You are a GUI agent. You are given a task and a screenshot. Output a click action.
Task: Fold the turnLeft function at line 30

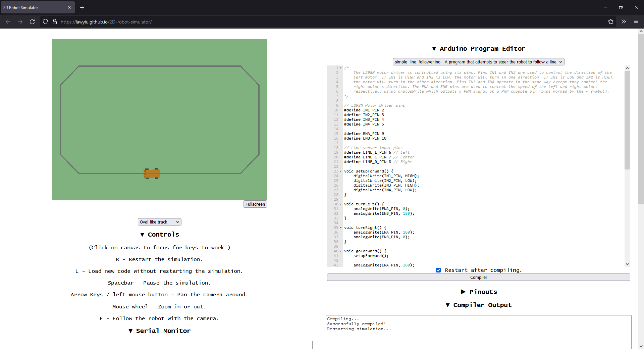[341, 204]
